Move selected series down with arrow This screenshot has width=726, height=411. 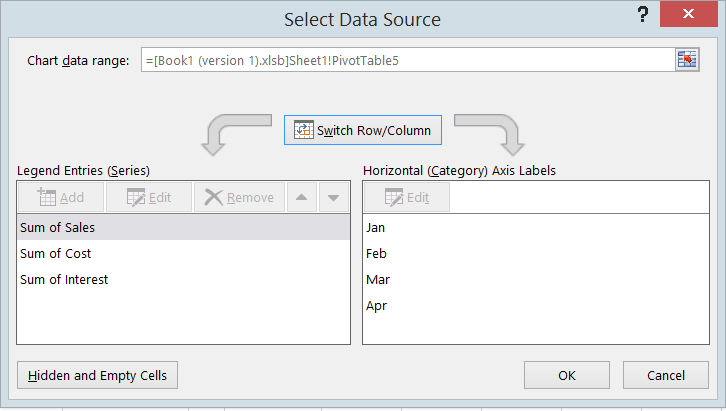click(333, 198)
